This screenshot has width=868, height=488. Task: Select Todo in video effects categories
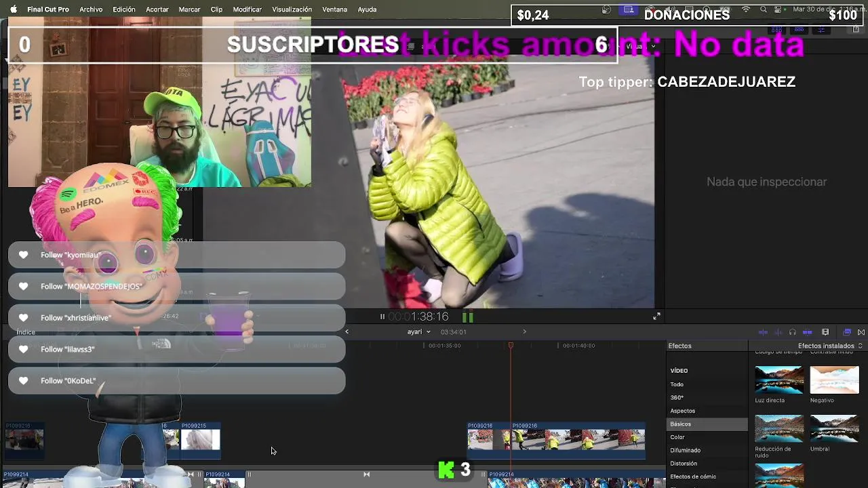coord(677,384)
